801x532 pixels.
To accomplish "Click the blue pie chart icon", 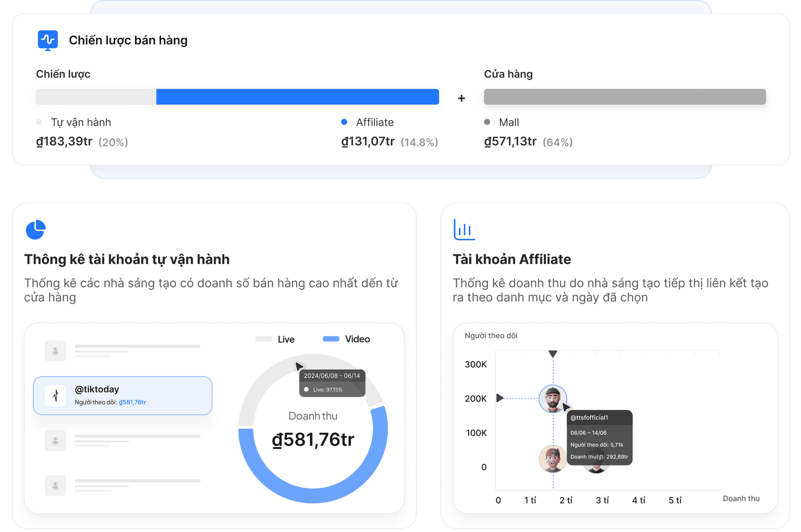I will point(35,229).
